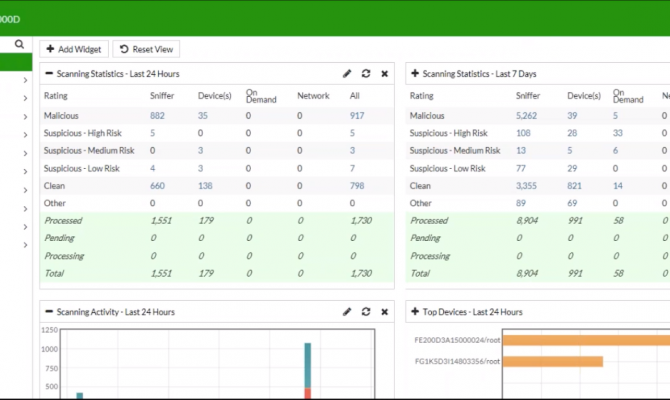Image resolution: width=670 pixels, height=400 pixels.
Task: Edit Scanning Statistics Last 24 Hours widget
Action: click(x=347, y=74)
